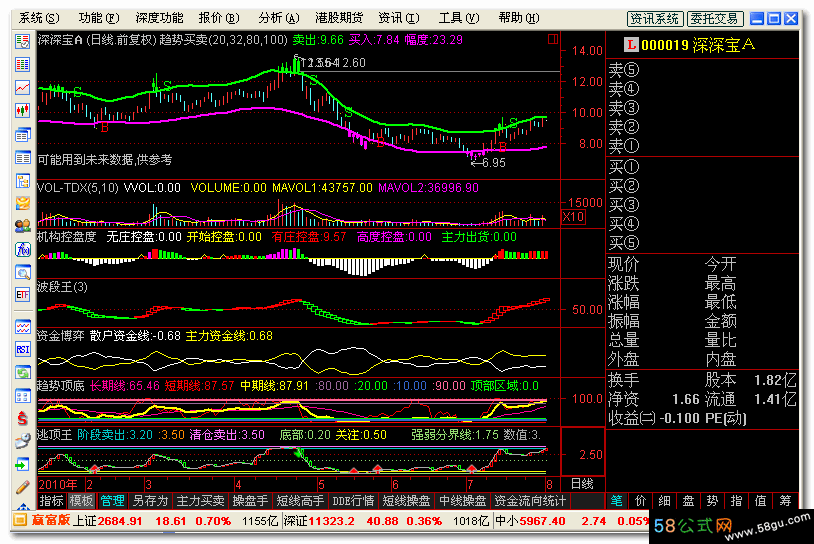Open the four-panel layout icon
Viewport: 814px width, 544px height.
22,396
